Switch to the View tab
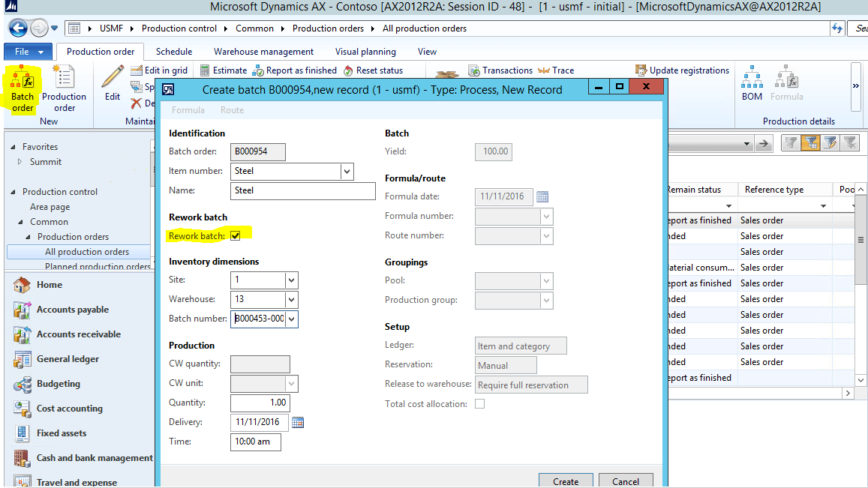 point(427,52)
